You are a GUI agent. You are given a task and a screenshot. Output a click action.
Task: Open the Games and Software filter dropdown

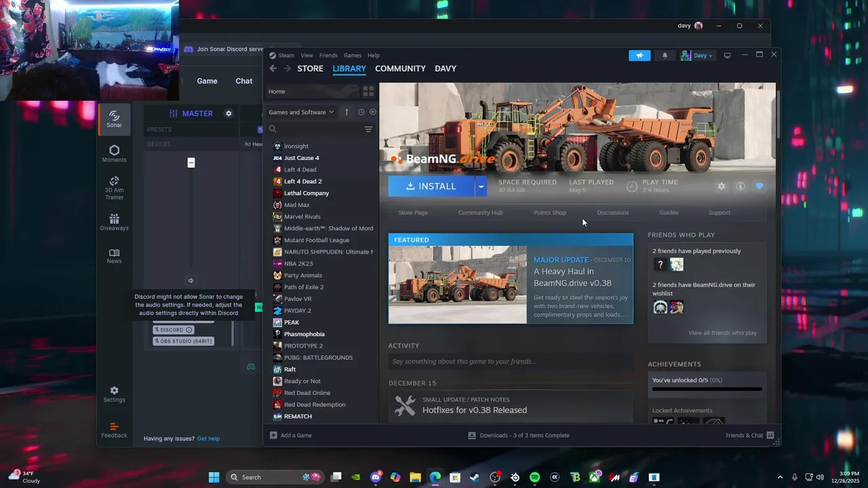(x=301, y=112)
